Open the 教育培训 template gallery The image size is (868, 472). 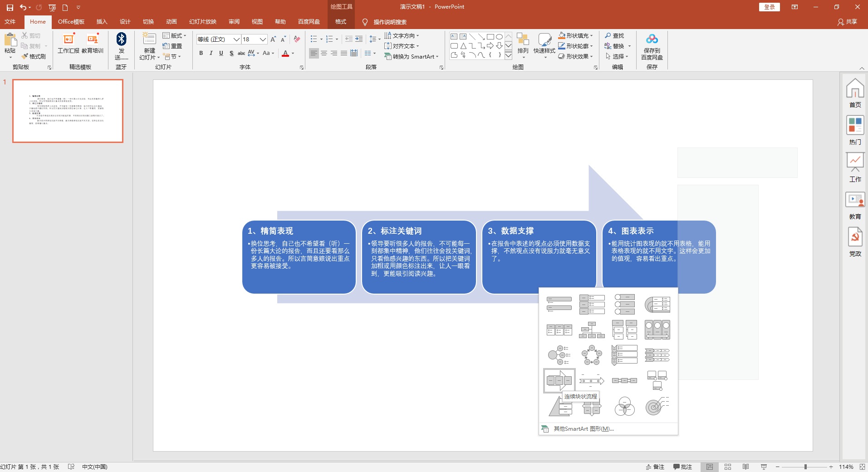tap(93, 44)
